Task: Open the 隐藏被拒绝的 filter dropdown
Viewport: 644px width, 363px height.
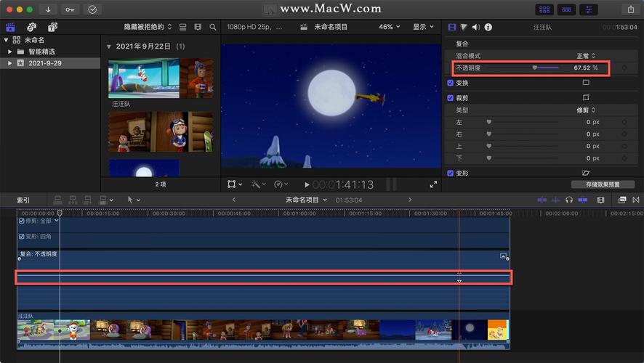Action: (148, 27)
